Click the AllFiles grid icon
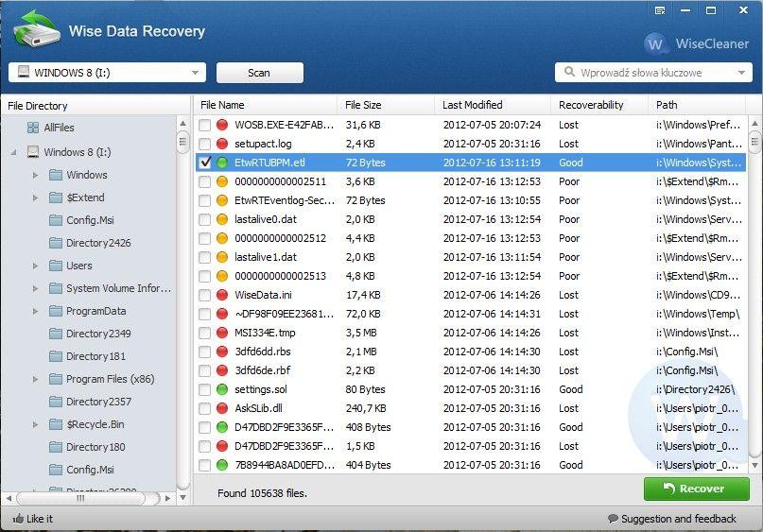The height and width of the screenshot is (532, 763). click(33, 128)
